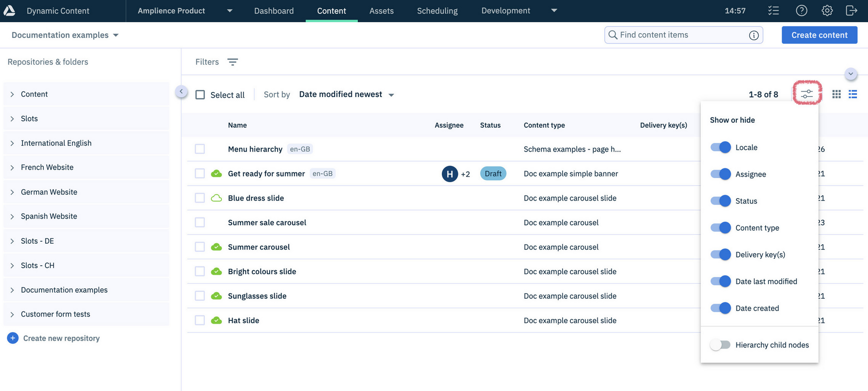Toggle Date created column

point(720,308)
